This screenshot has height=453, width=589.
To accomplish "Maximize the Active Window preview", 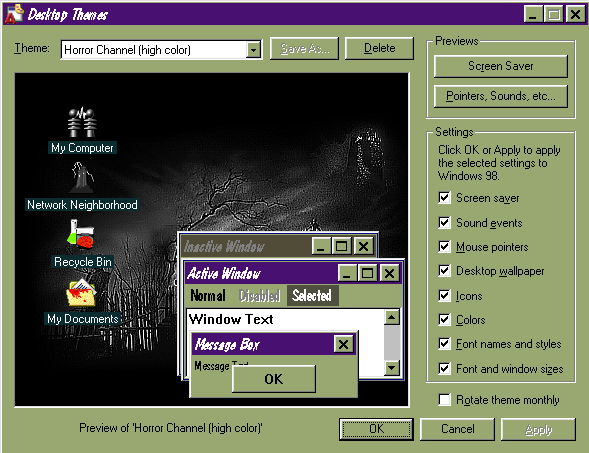I will coord(367,273).
